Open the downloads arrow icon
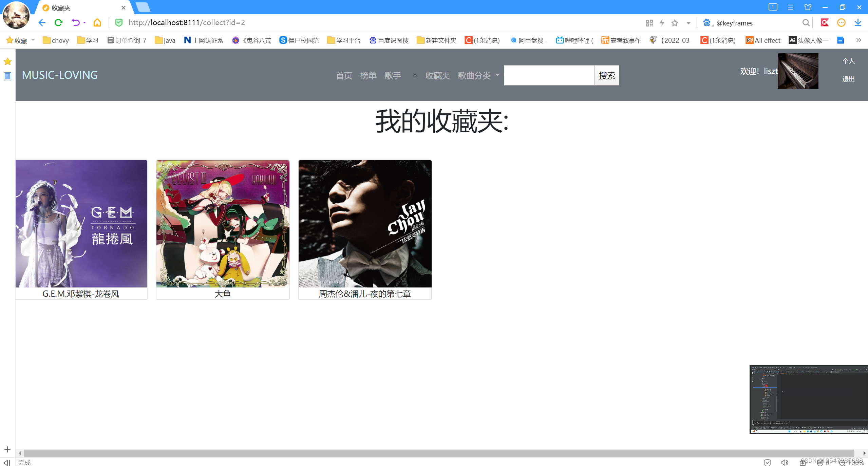 [858, 23]
